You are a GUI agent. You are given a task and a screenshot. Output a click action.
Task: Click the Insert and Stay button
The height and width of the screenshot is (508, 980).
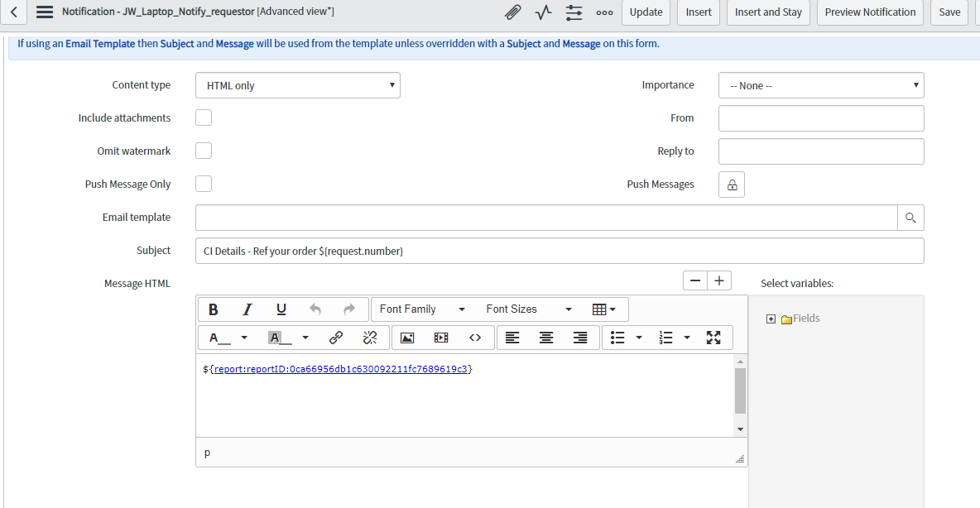click(768, 12)
